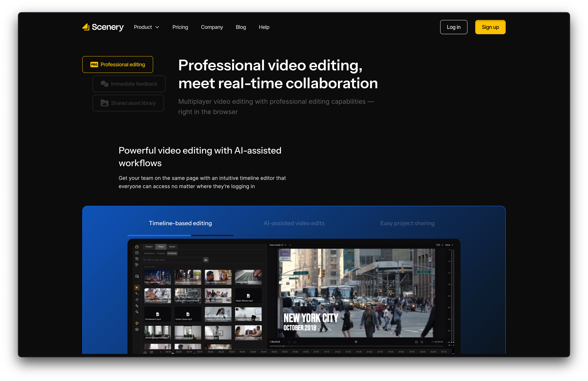
Task: Open the Help page
Action: [x=264, y=27]
